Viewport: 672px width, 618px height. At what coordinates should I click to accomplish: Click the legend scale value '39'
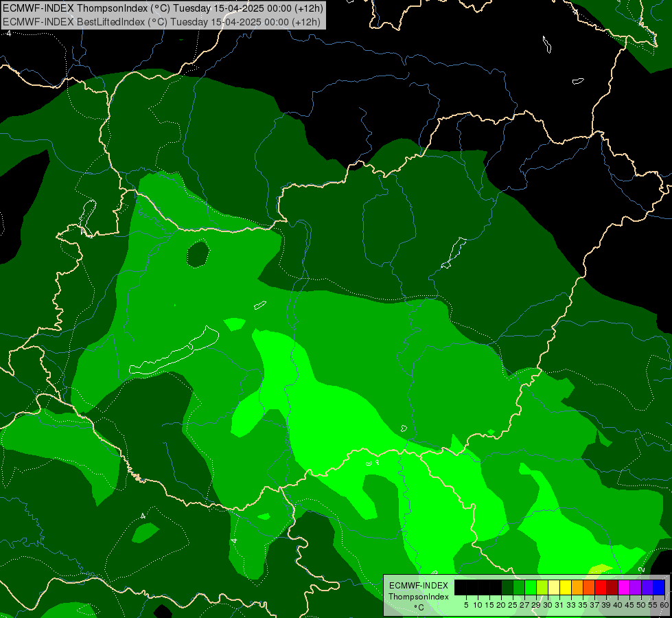(x=606, y=605)
